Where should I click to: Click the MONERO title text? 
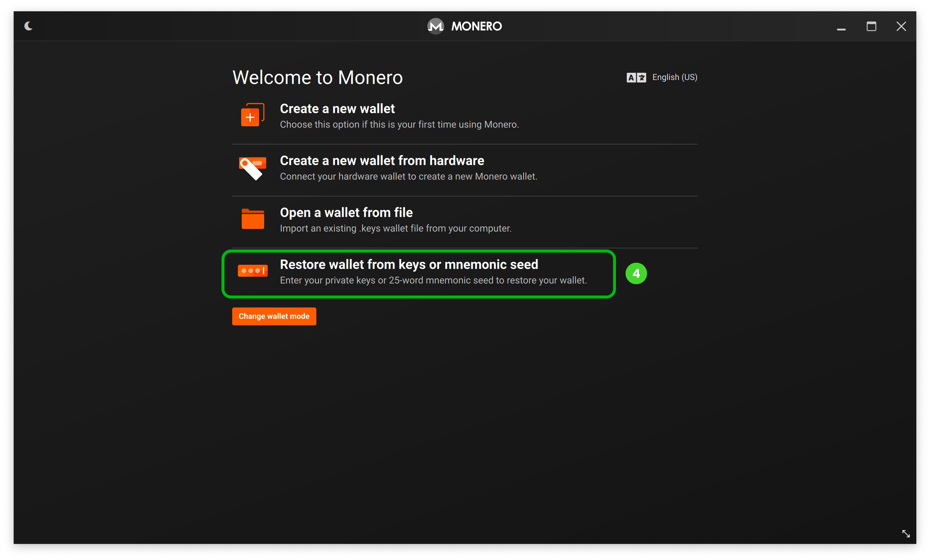(x=476, y=26)
